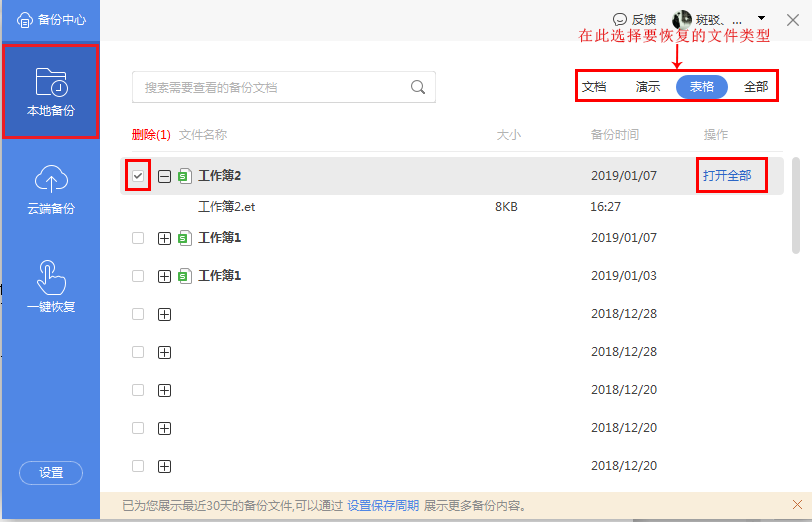Dismiss the bottom notification bar
This screenshot has height=522, width=812.
(x=798, y=504)
